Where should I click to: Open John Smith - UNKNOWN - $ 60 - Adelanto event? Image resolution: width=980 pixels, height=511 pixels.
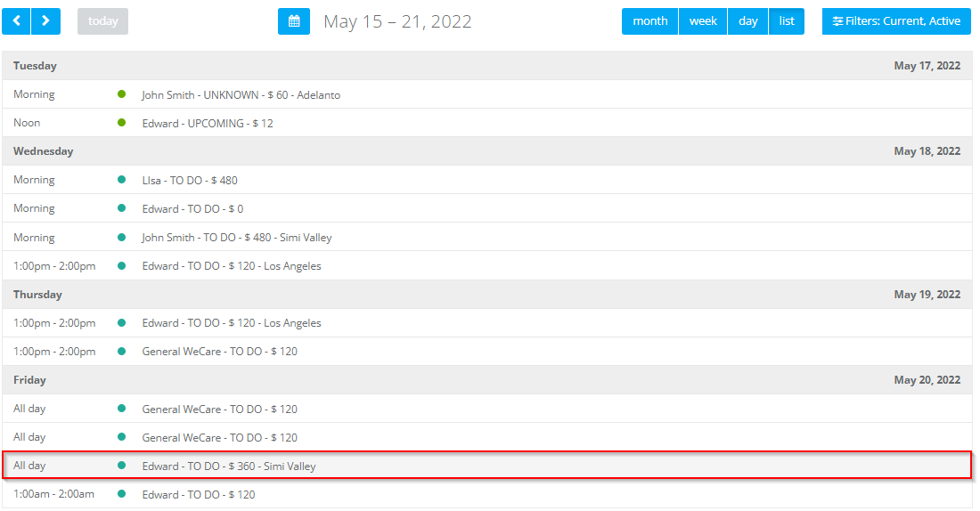pyautogui.click(x=486, y=94)
